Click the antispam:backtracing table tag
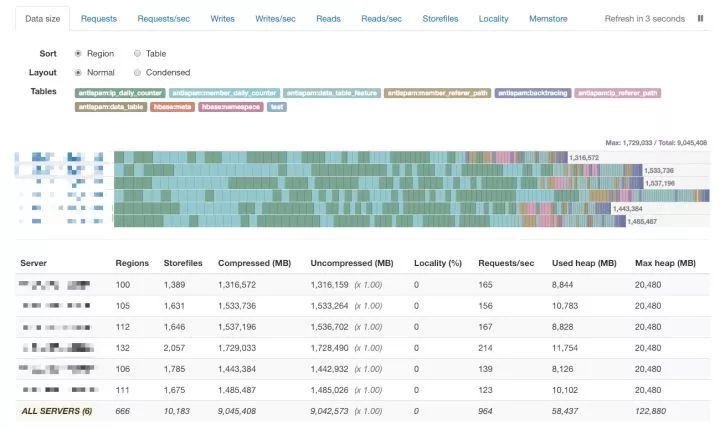The height and width of the screenshot is (429, 720). tap(531, 93)
